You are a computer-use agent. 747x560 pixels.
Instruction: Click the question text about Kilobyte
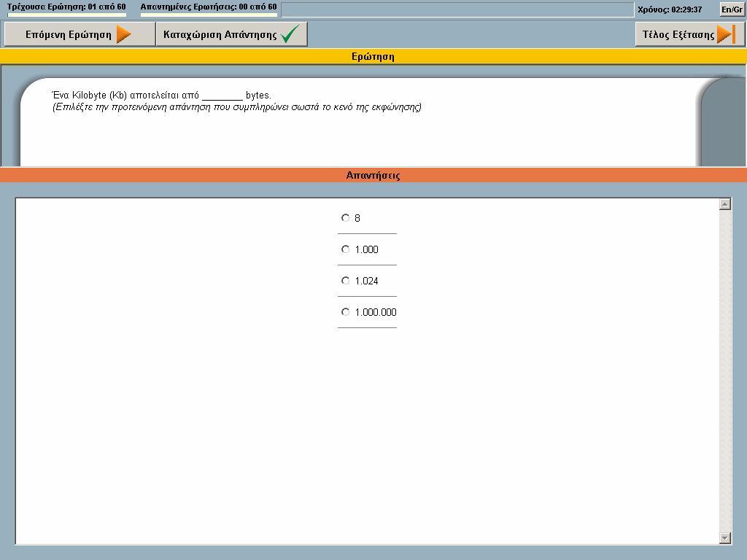pos(161,96)
